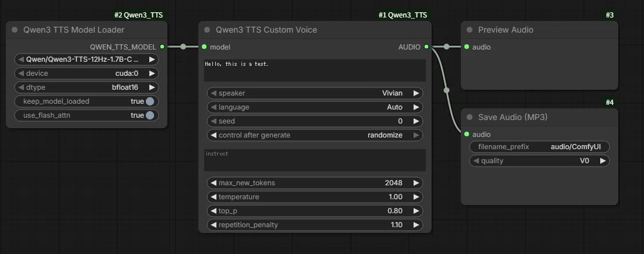The height and width of the screenshot is (254, 644).
Task: Increase the seed value with right arrow
Action: (416, 121)
